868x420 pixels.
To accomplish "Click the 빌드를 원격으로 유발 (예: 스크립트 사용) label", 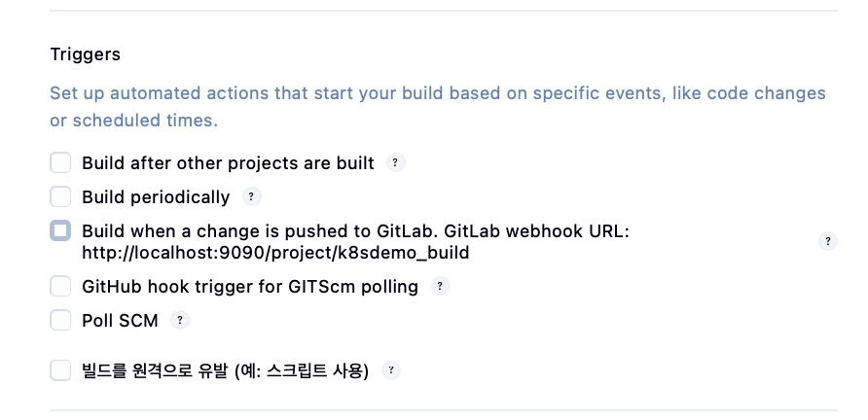I will (225, 371).
